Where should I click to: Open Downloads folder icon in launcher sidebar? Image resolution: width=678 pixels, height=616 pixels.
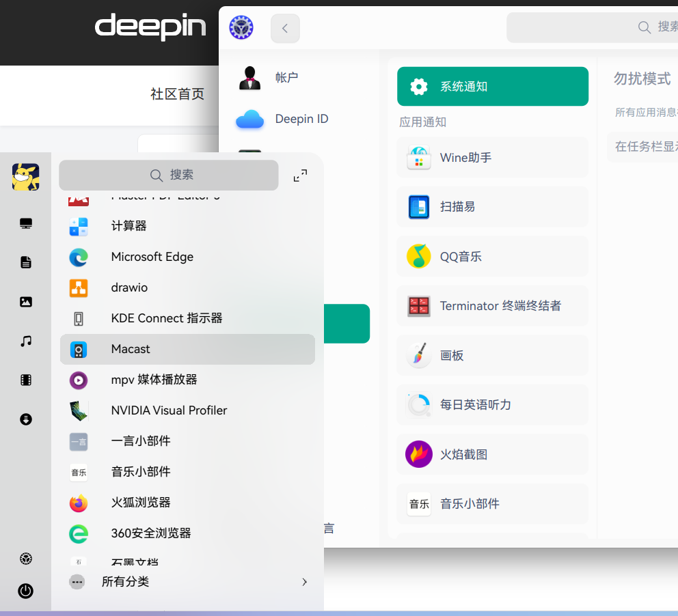(x=26, y=419)
